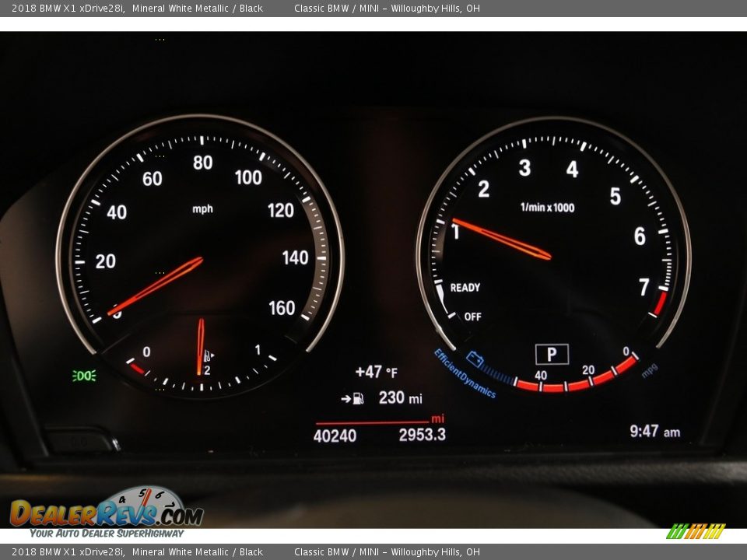This screenshot has width=747, height=560.
Task: Select the 4 mark on the tachometer
Action: (x=572, y=169)
